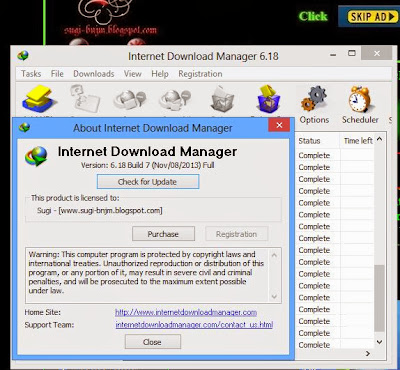The width and height of the screenshot is (400, 370).
Task: Click the small icon in About dialog title bar
Action: pos(24,127)
